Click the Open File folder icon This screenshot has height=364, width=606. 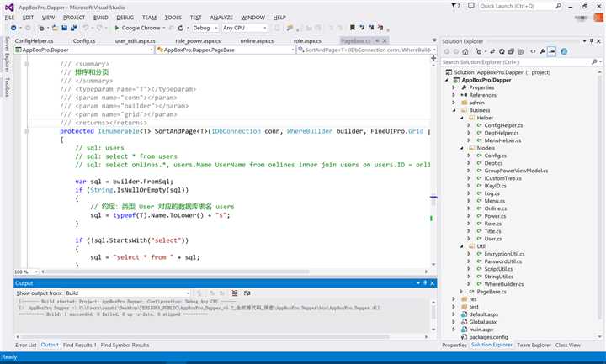pos(55,28)
